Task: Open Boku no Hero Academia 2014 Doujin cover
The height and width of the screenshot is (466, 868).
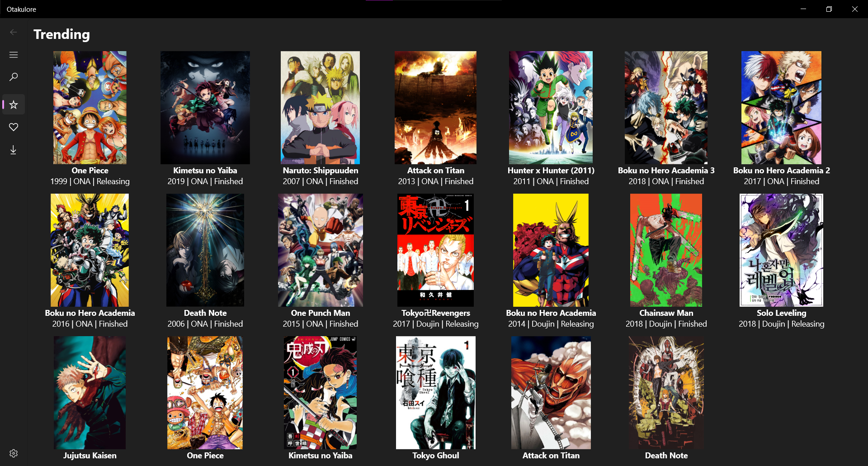Action: coord(551,250)
